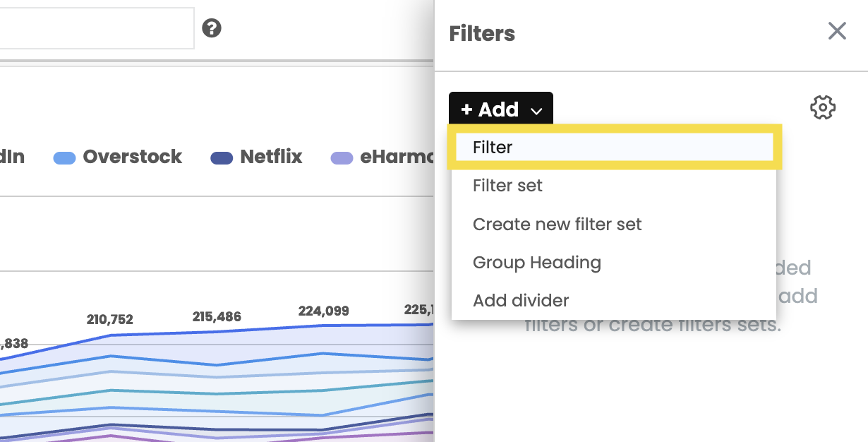Click the Overstock legend color dot
The width and height of the screenshot is (868, 442).
(x=65, y=157)
